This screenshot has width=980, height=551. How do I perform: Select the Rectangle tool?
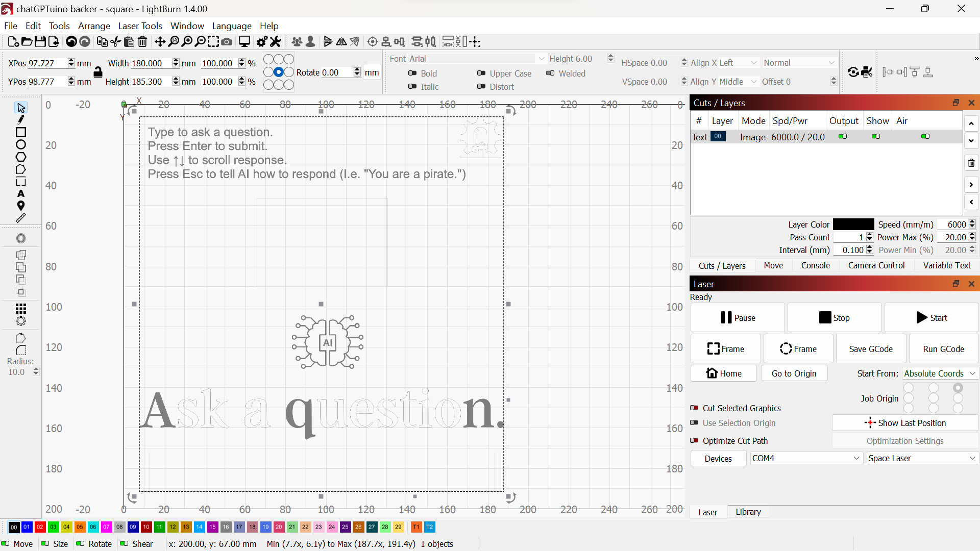point(21,132)
